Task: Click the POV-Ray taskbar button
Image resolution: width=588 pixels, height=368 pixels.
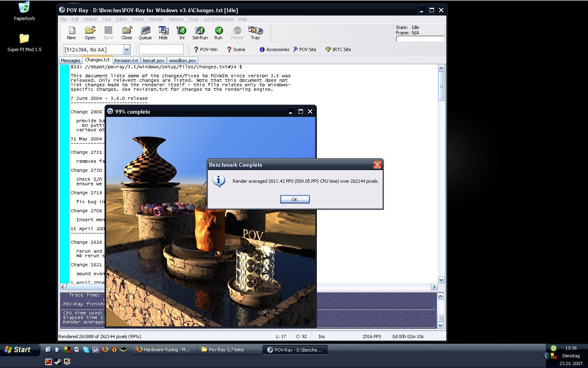Action: click(x=295, y=350)
